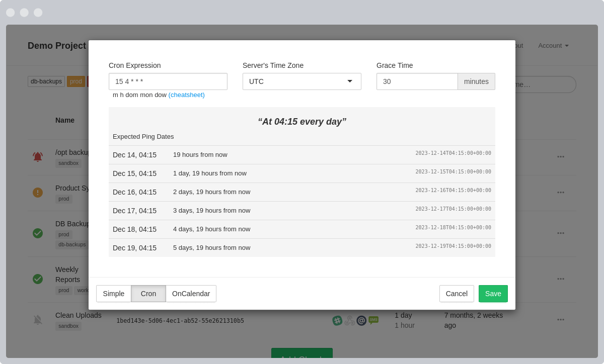The image size is (604, 364).
Task: Select the webhook integration icon
Action: 350,320
